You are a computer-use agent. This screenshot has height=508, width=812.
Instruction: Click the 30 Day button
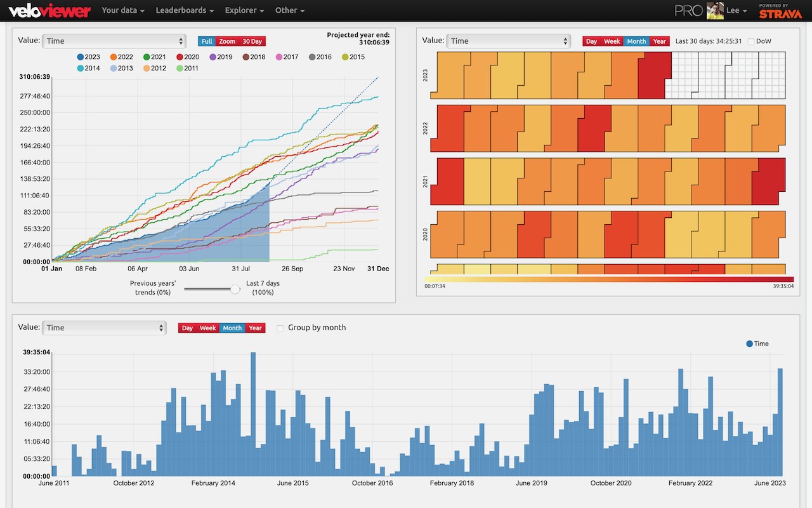[x=252, y=41]
